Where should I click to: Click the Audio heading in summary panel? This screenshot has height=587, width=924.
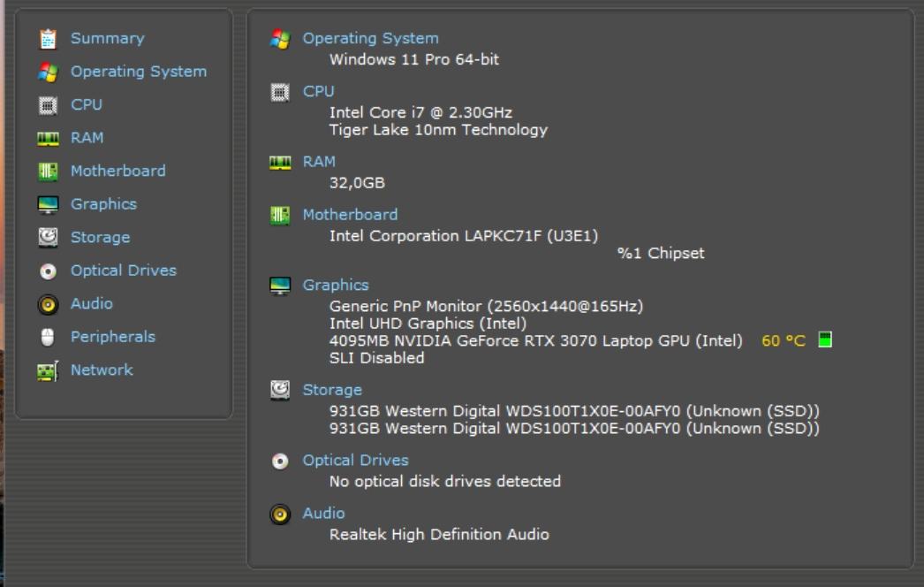pyautogui.click(x=323, y=513)
